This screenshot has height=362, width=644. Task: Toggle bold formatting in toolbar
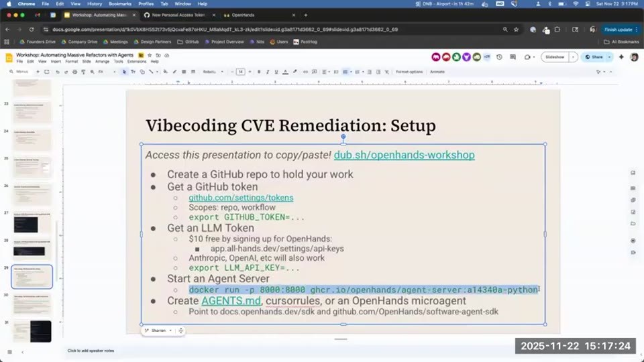coord(259,72)
